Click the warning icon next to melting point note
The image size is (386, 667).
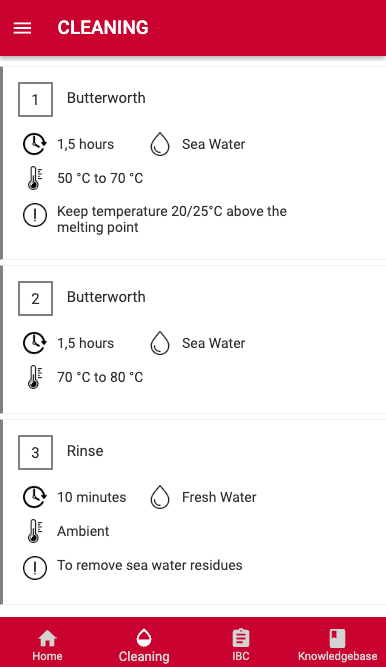[x=34, y=215]
